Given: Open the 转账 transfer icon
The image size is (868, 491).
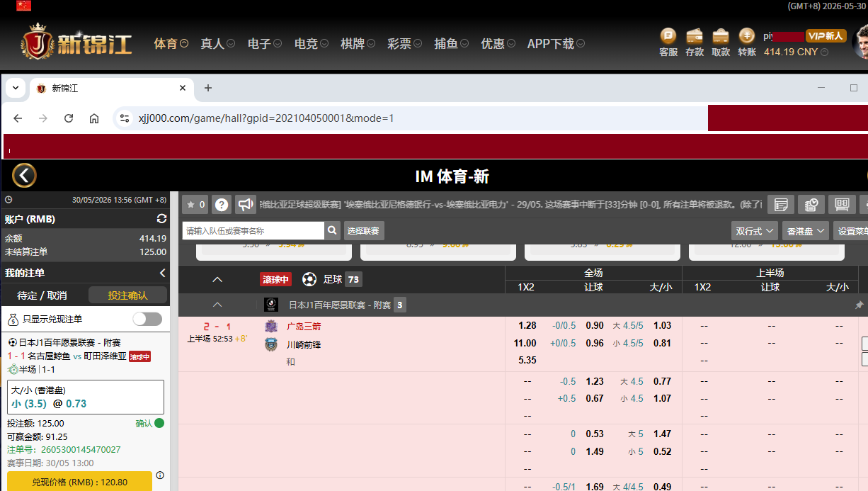Looking at the screenshot, I should point(747,36).
